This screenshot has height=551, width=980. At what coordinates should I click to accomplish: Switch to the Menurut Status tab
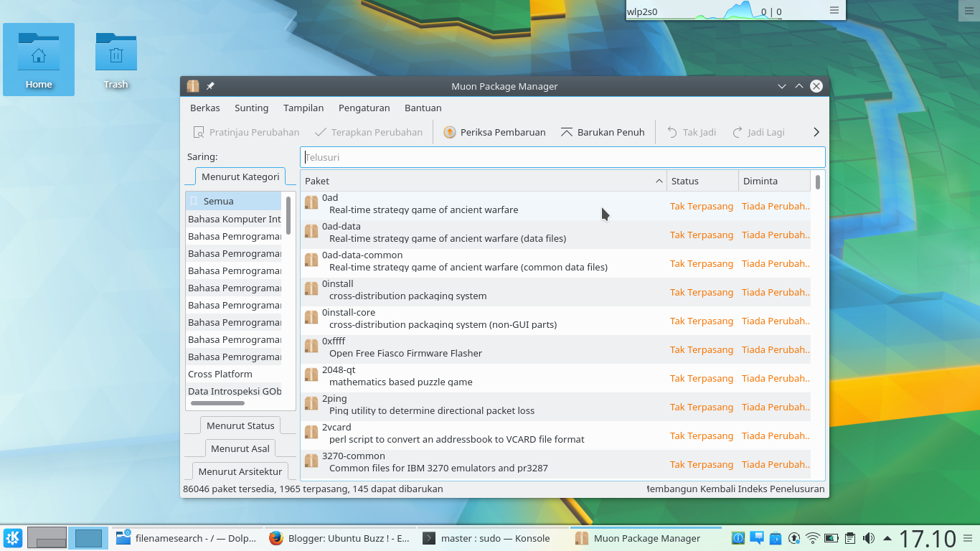click(240, 425)
